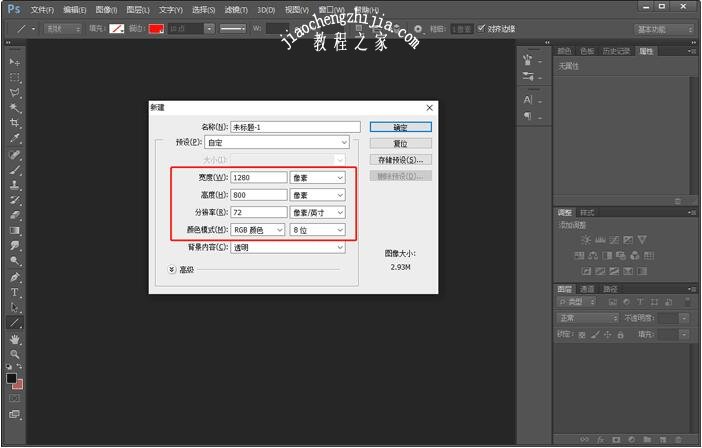The height and width of the screenshot is (448, 702).
Task: Activate the Zoom magnifier tool
Action: click(x=15, y=354)
